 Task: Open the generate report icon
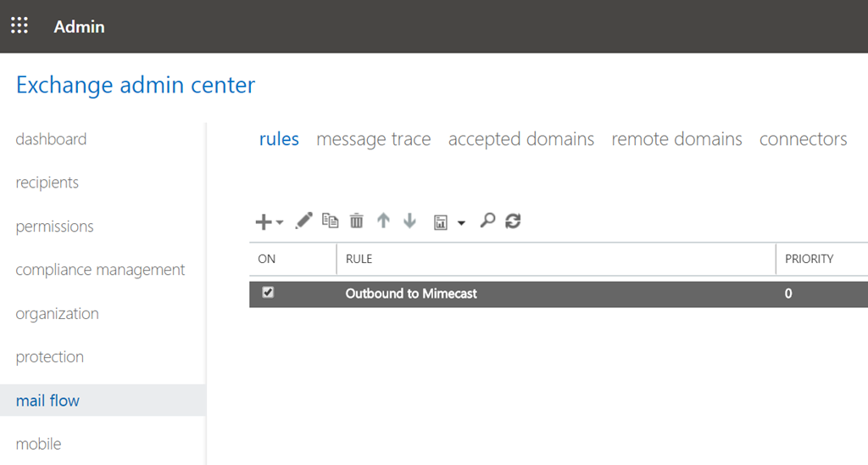click(x=441, y=223)
